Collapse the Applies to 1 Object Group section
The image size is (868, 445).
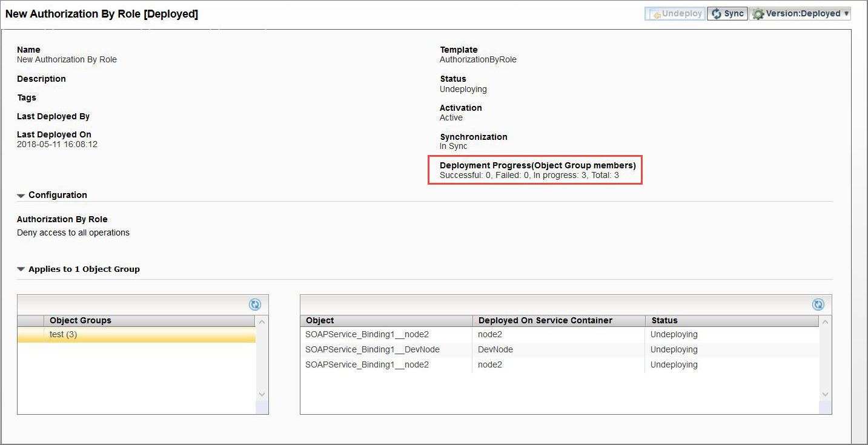pyautogui.click(x=20, y=269)
